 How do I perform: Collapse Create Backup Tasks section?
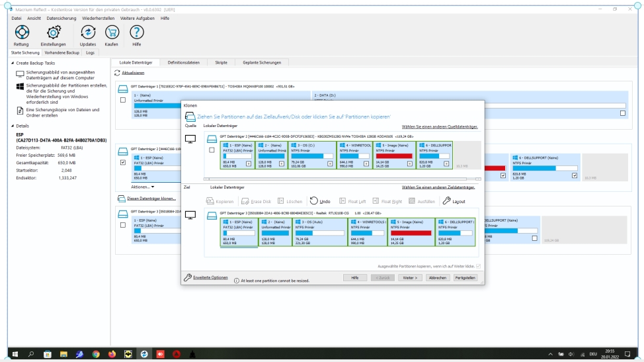tap(13, 64)
